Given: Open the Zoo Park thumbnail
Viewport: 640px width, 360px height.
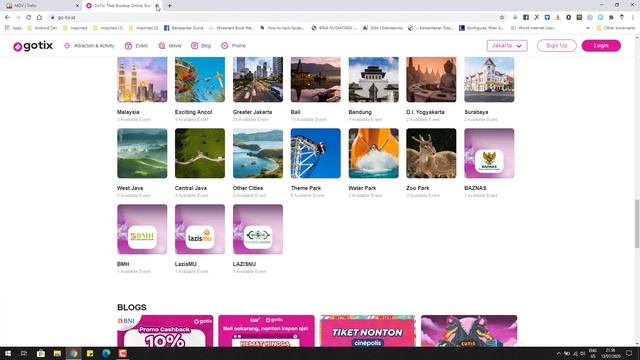Looking at the screenshot, I should 431,153.
